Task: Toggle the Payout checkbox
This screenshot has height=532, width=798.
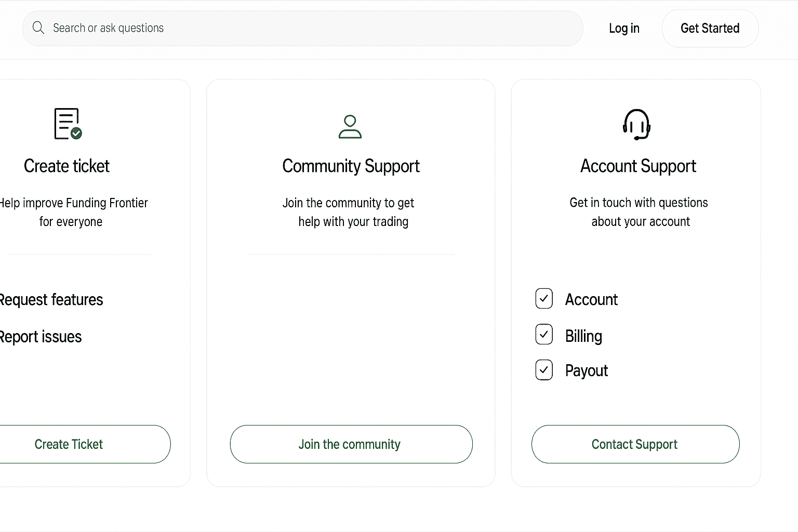Action: 544,370
